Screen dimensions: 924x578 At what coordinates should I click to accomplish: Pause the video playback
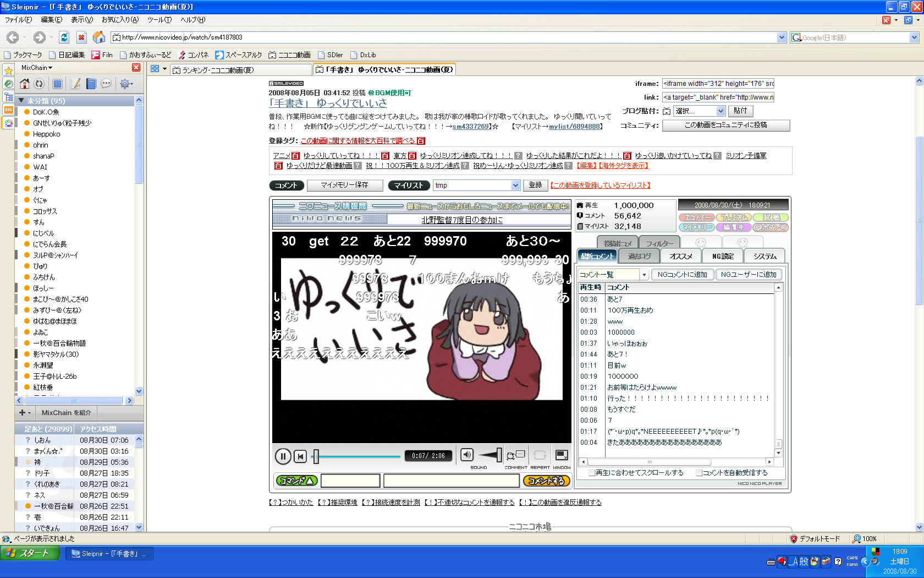pos(283,456)
